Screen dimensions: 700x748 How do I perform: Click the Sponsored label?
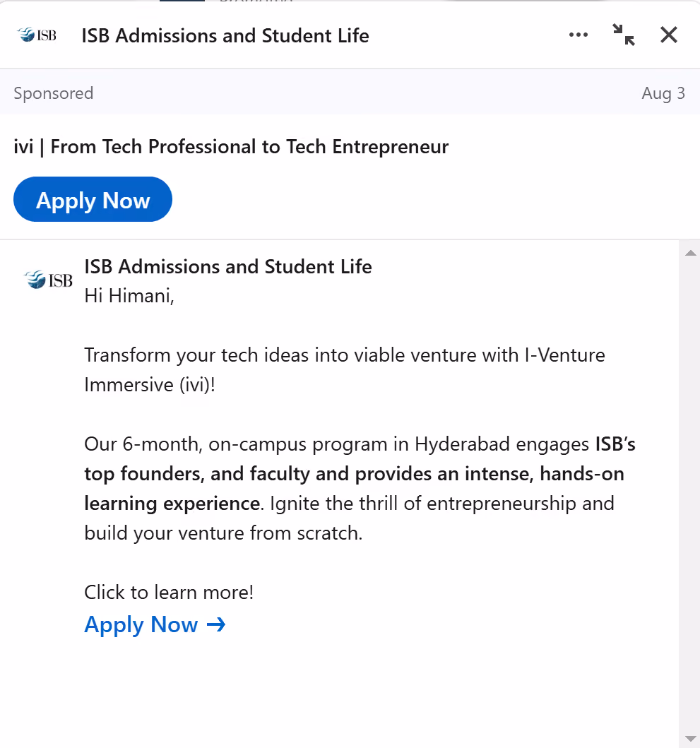click(54, 93)
